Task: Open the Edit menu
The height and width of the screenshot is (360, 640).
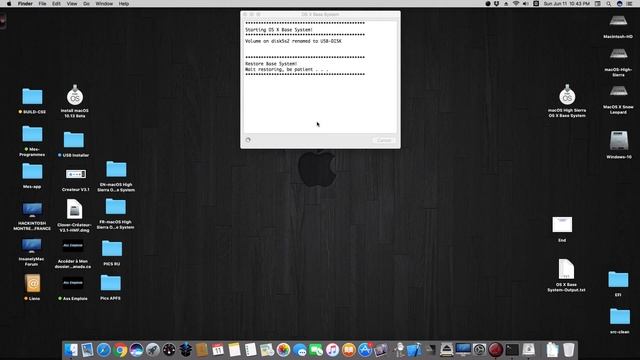Action: (x=56, y=4)
